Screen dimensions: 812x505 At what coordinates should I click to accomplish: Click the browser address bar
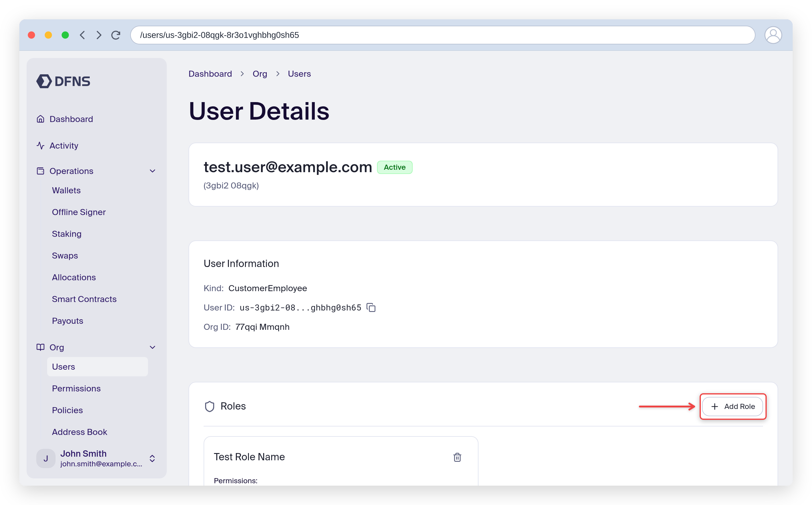click(443, 35)
